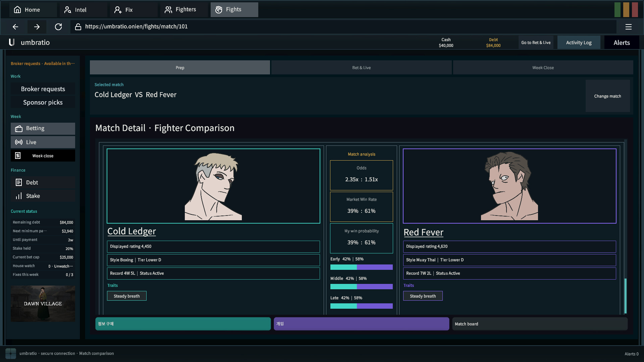Image resolution: width=644 pixels, height=362 pixels.
Task: Switch to the Fighters tab
Action: [x=183, y=10]
